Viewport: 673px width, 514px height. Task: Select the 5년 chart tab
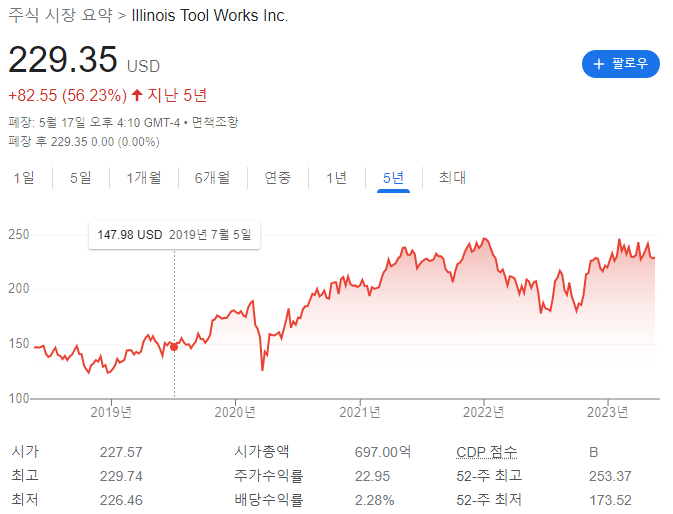(393, 177)
